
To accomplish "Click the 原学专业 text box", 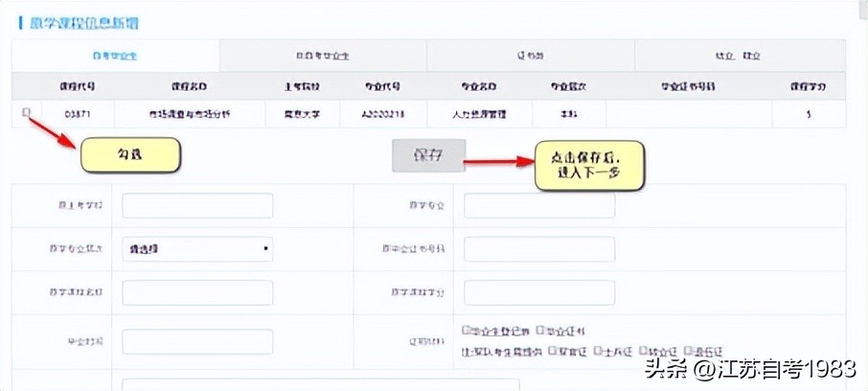I will (539, 206).
